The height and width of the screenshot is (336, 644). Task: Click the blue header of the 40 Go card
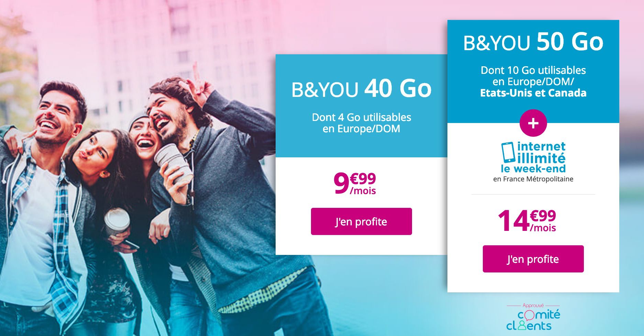coord(361,106)
